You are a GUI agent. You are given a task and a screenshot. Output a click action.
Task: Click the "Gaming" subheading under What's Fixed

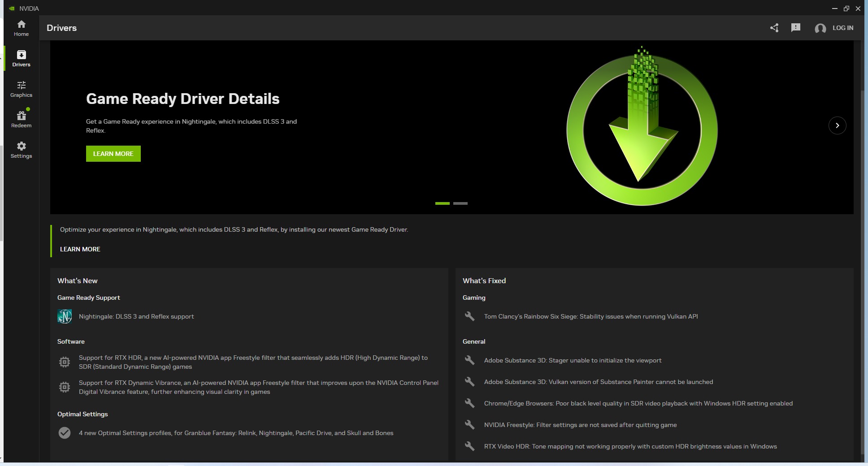coord(474,298)
